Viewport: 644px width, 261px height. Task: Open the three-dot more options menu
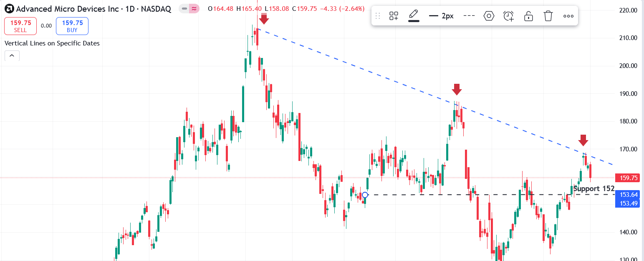pyautogui.click(x=568, y=16)
